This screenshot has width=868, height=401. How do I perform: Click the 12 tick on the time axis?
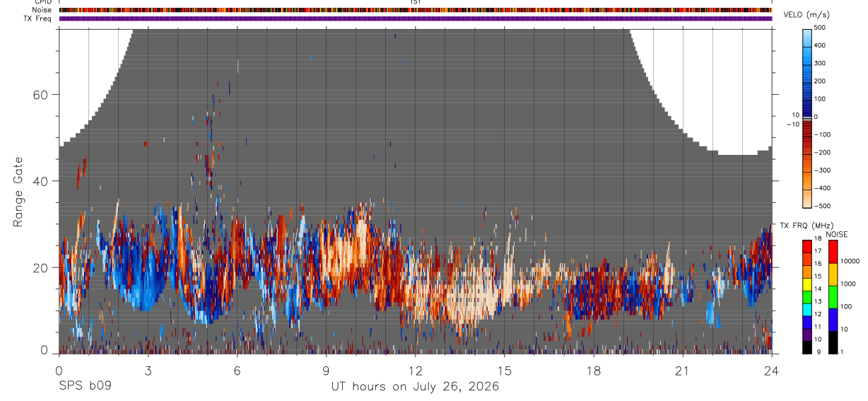pyautogui.click(x=416, y=371)
